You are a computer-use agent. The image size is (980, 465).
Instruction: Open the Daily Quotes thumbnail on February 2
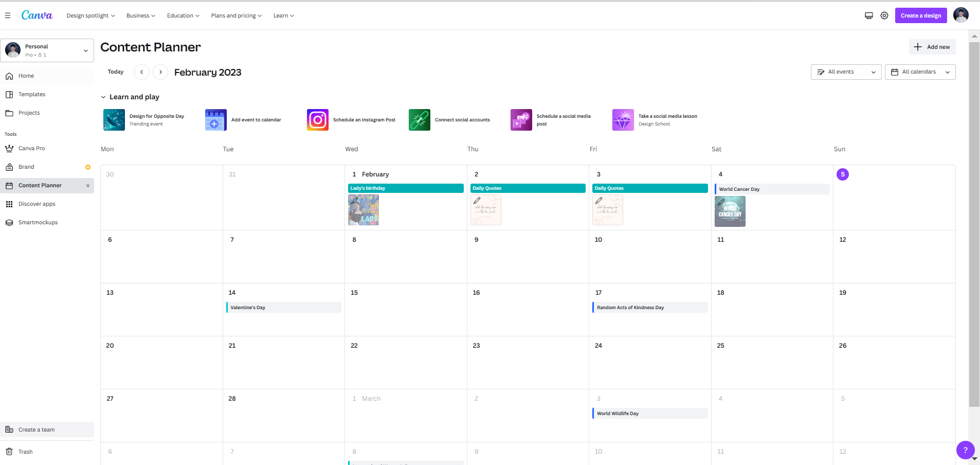(486, 210)
